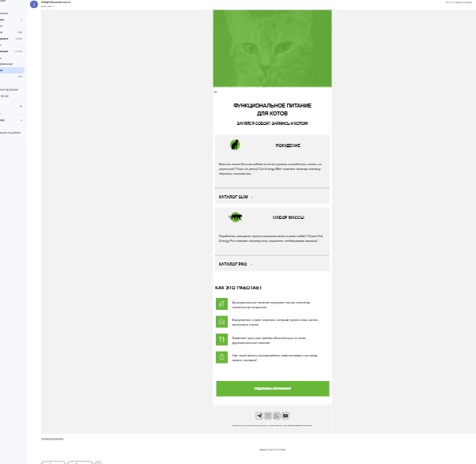
Task: Click the plus icon in left sidebar
Action: [x=21, y=106]
